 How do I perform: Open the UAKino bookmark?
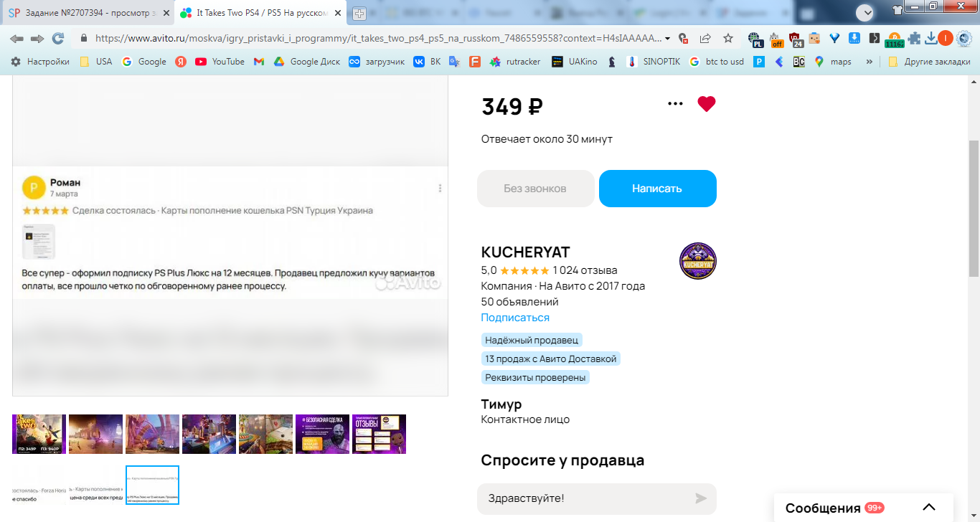pos(574,62)
